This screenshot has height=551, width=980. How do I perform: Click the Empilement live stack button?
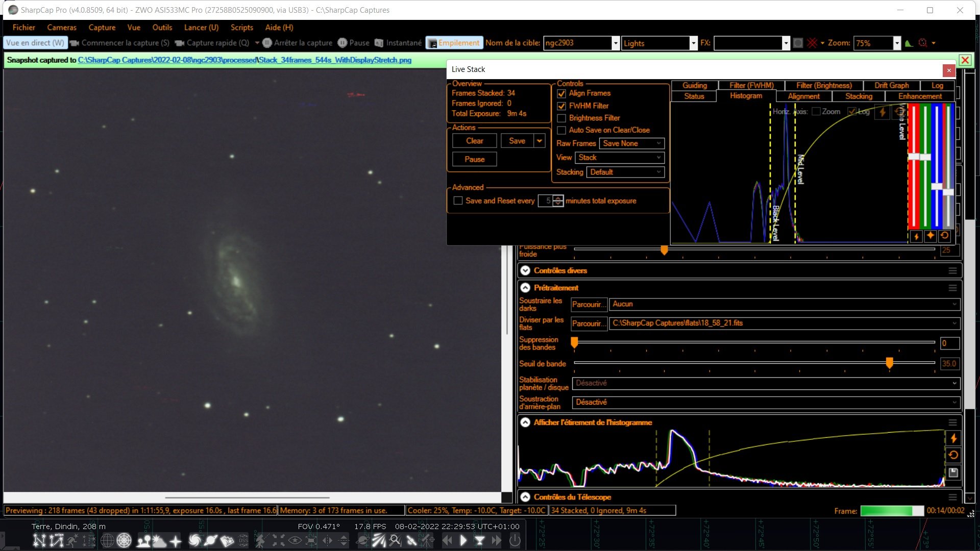(454, 43)
